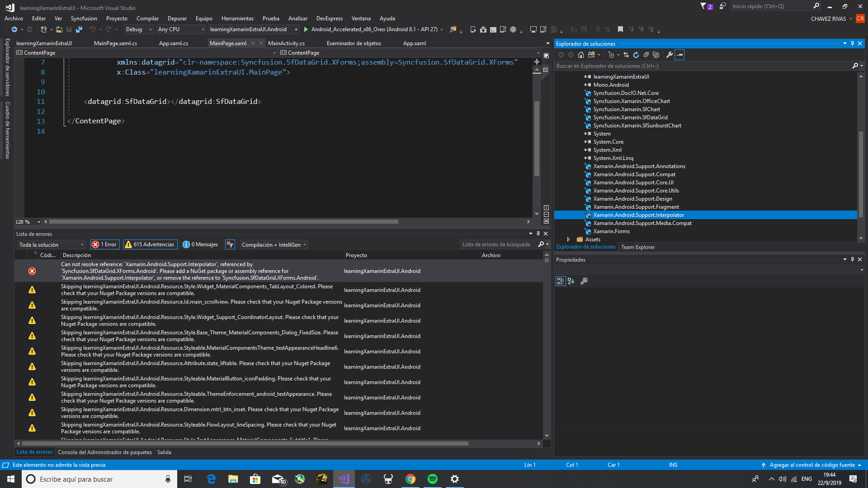868x488 pixels.
Task: Click Agregar al control de código fuente
Action: click(812, 465)
